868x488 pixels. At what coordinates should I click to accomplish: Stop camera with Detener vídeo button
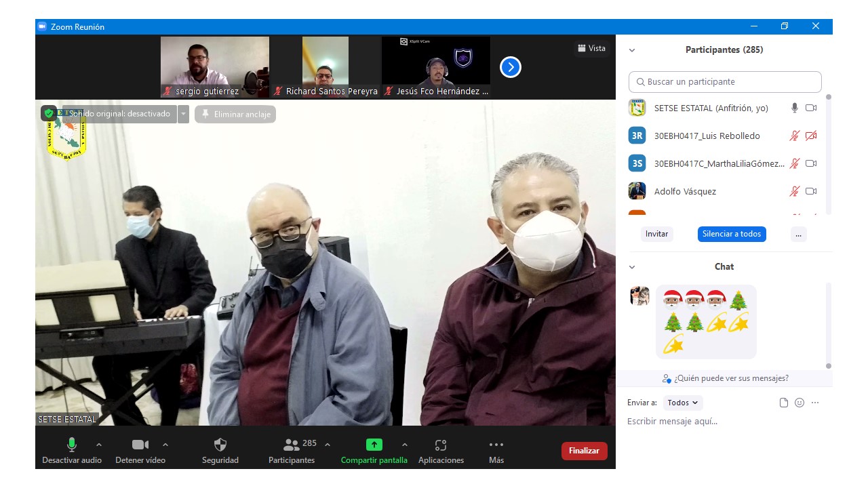pyautogui.click(x=140, y=450)
